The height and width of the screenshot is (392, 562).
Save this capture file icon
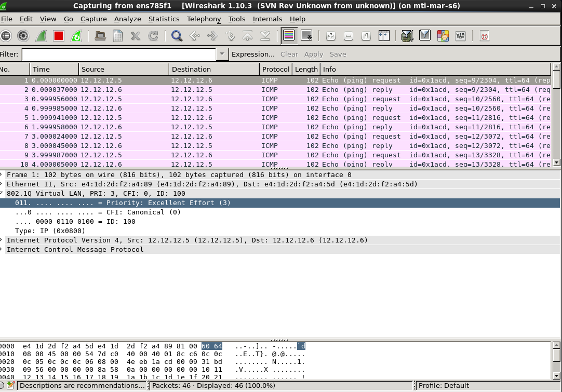(x=117, y=36)
